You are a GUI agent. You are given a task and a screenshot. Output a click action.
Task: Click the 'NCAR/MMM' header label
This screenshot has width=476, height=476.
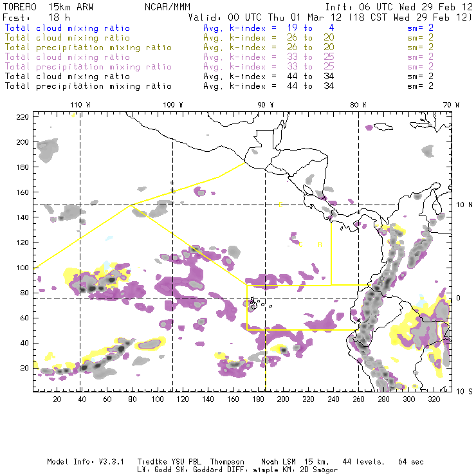click(168, 7)
